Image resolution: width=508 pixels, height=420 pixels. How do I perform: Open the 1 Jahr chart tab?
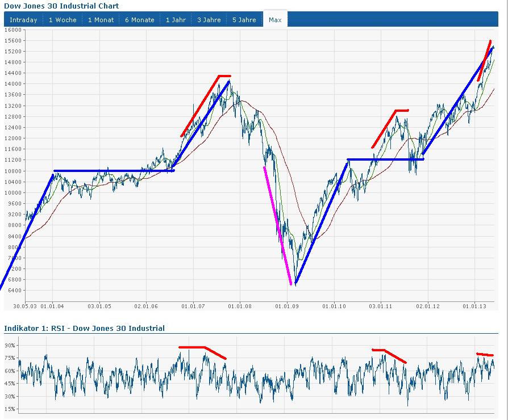click(176, 20)
